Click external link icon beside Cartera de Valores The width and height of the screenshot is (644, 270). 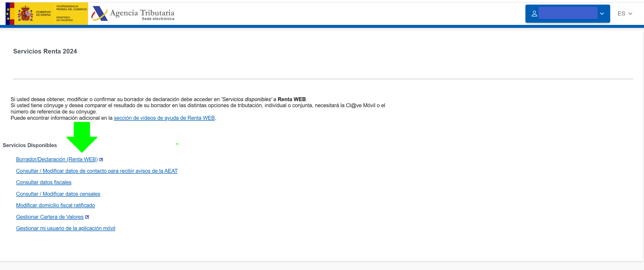87,217
